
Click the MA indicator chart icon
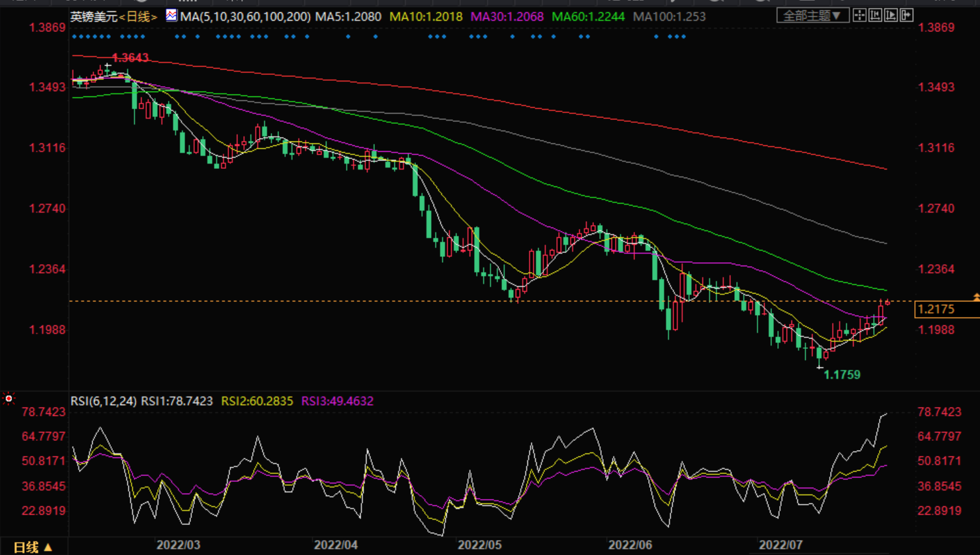pos(171,16)
